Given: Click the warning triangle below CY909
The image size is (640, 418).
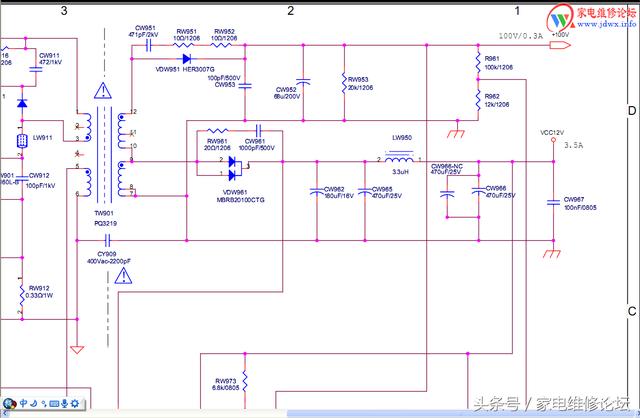Looking at the screenshot, I should (x=123, y=276).
